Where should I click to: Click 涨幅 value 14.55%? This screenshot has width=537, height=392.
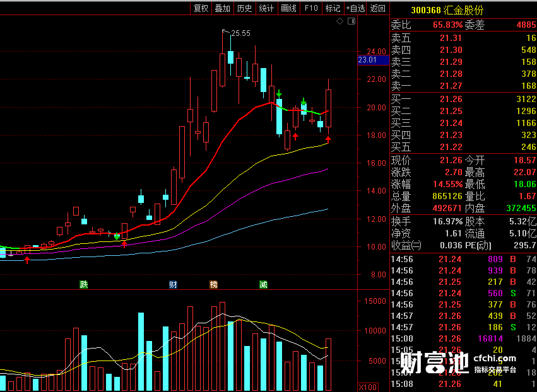pyautogui.click(x=447, y=185)
